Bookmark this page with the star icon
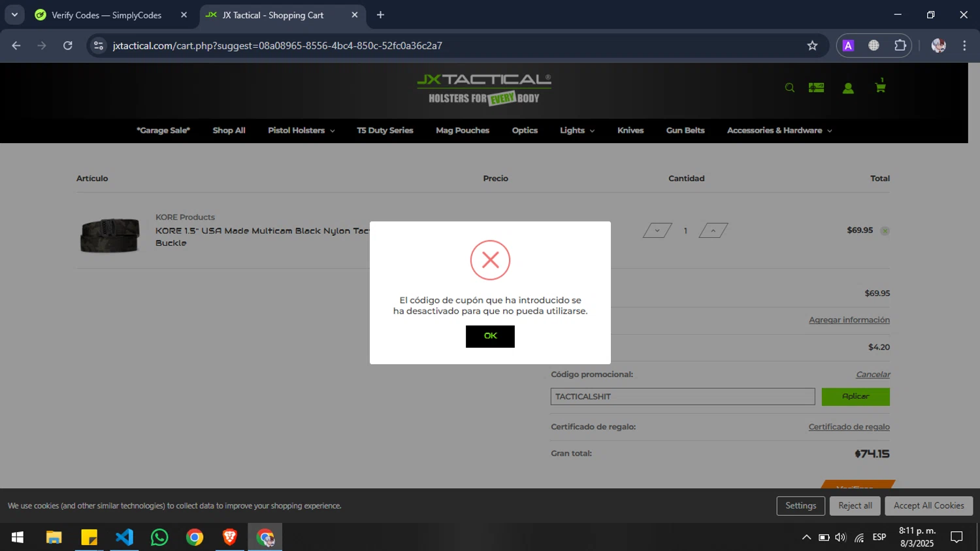This screenshot has width=980, height=551. (x=812, y=46)
